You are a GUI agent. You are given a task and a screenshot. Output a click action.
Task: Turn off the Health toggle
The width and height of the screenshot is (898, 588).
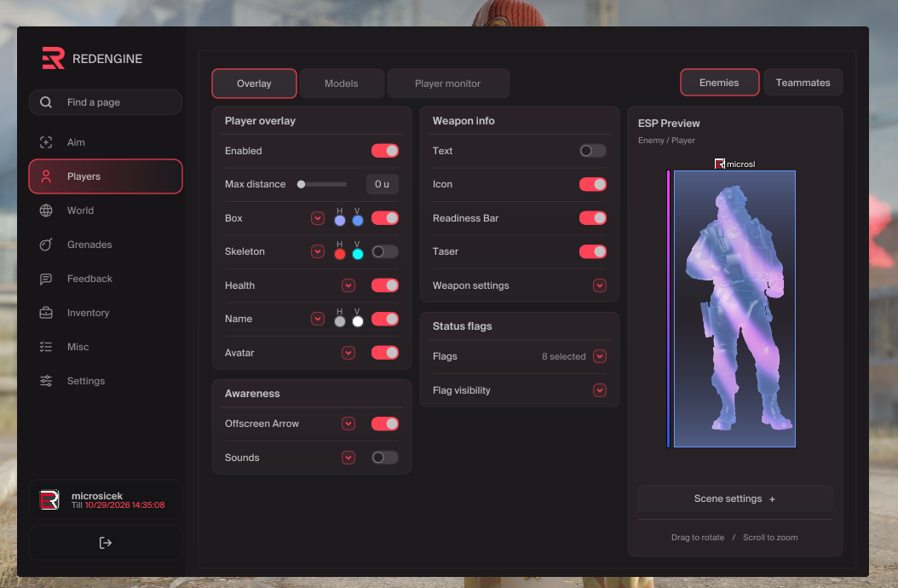385,285
